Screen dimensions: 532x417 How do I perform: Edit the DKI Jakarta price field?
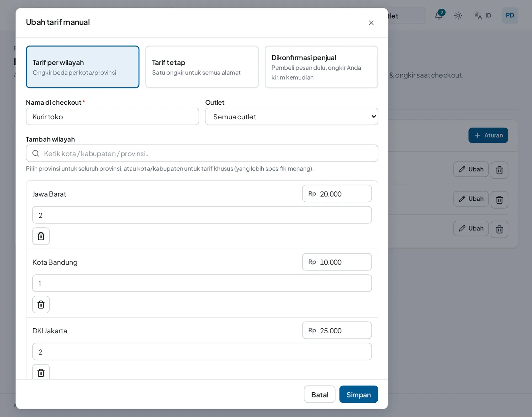click(x=337, y=331)
